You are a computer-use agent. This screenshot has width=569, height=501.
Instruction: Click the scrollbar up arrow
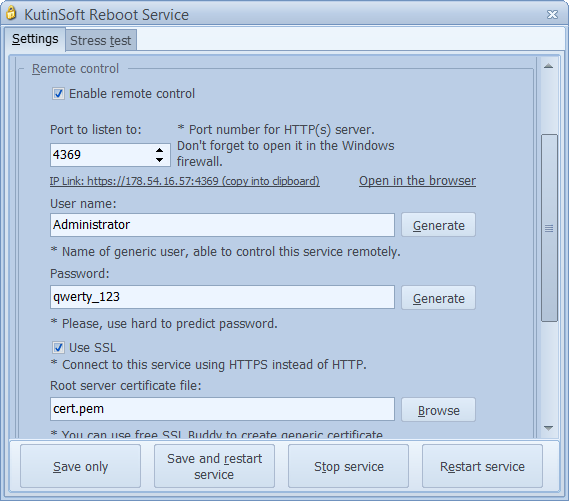click(549, 66)
